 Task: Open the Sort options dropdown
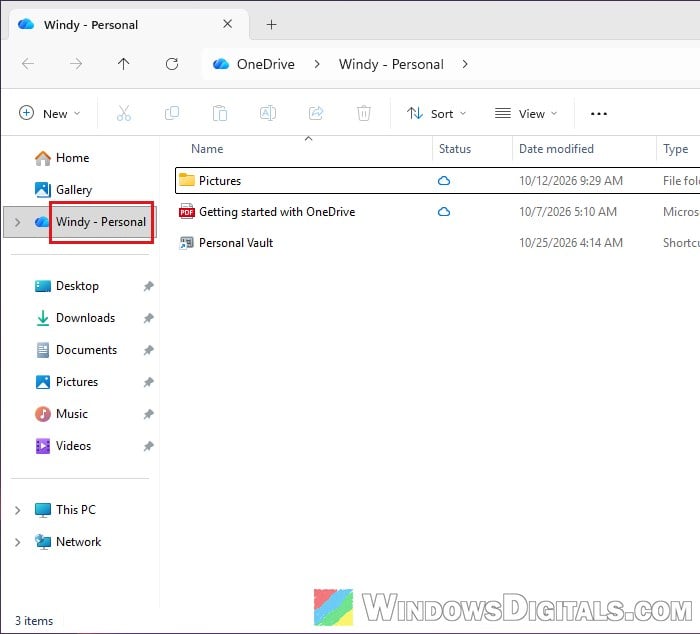coord(436,113)
